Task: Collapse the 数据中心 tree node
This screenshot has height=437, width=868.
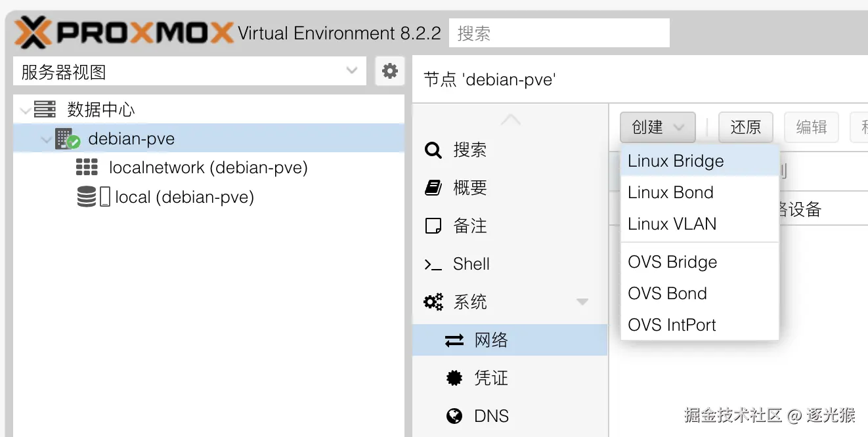Action: click(x=26, y=110)
